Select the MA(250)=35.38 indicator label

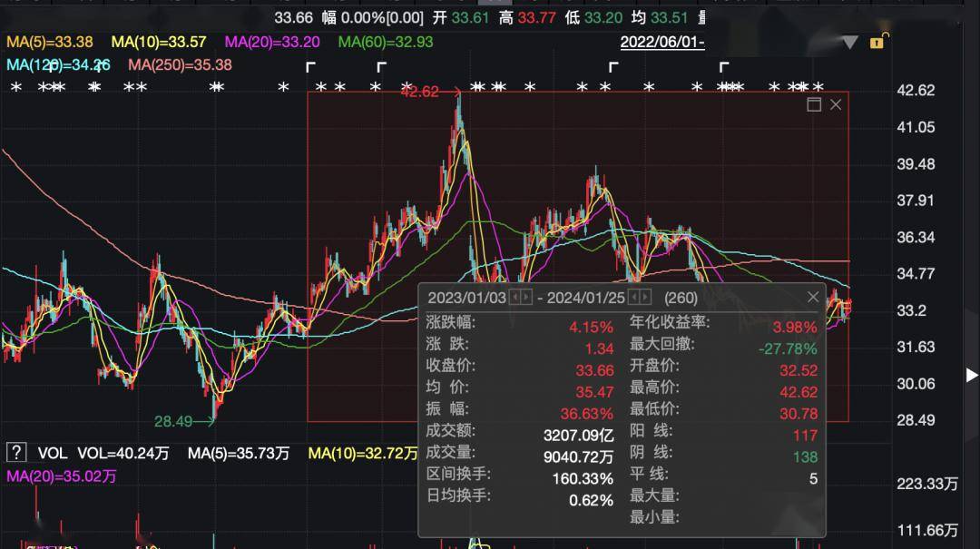[180, 64]
